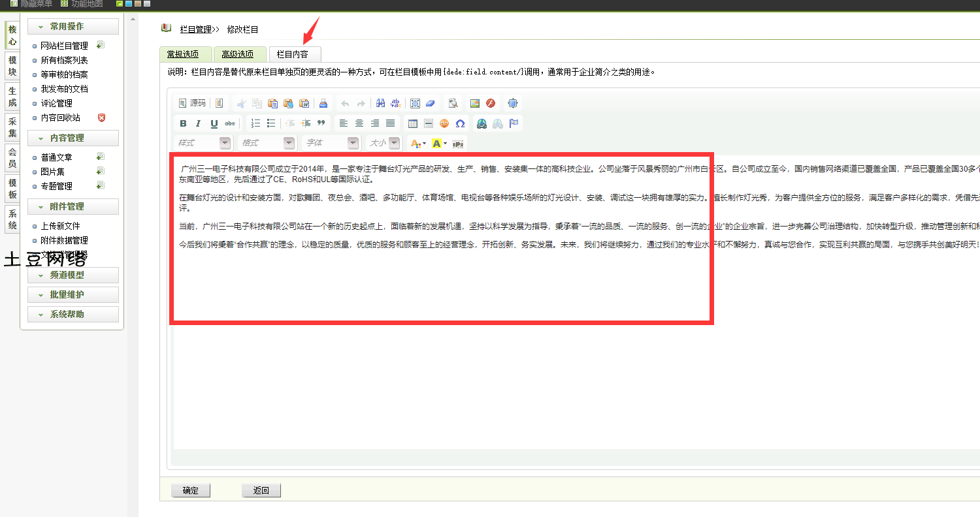Image resolution: width=980 pixels, height=517 pixels.
Task: Insert an image using the image icon
Action: point(475,103)
